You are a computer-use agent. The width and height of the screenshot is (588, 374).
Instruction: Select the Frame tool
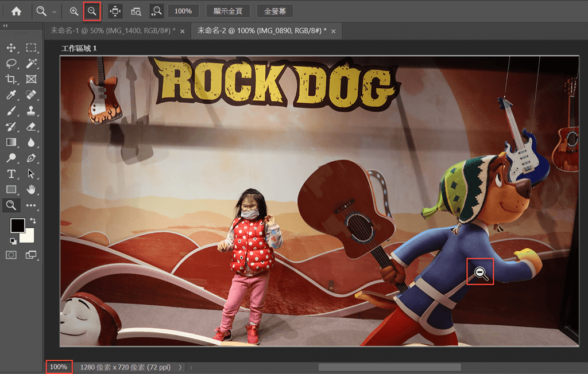click(x=31, y=79)
